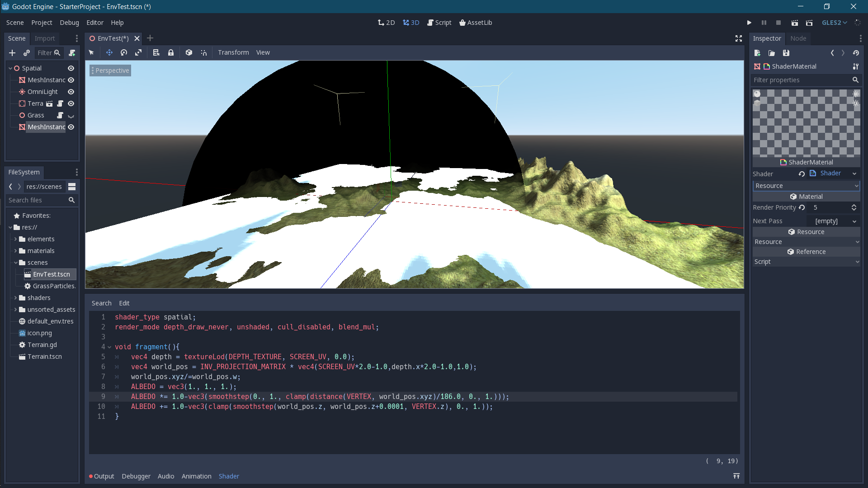868x488 pixels.
Task: Add a new node to the scene
Action: 12,52
